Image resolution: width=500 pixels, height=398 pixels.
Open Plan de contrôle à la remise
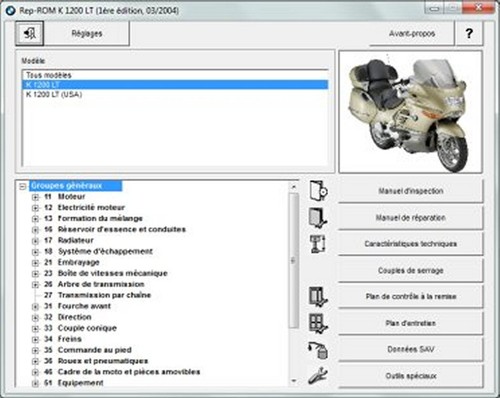pyautogui.click(x=411, y=297)
